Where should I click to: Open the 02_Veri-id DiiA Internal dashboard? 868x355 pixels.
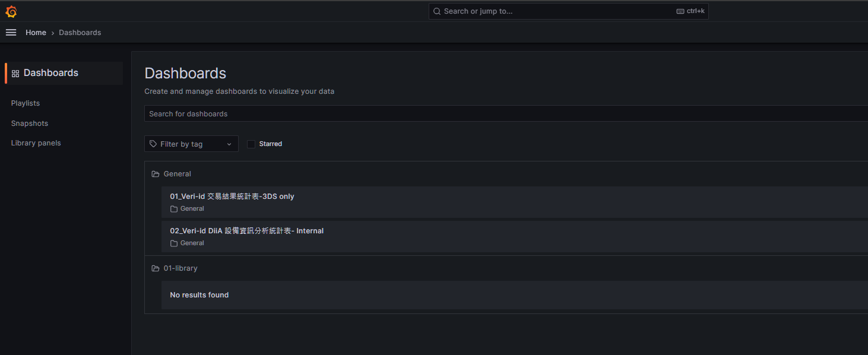(246, 231)
